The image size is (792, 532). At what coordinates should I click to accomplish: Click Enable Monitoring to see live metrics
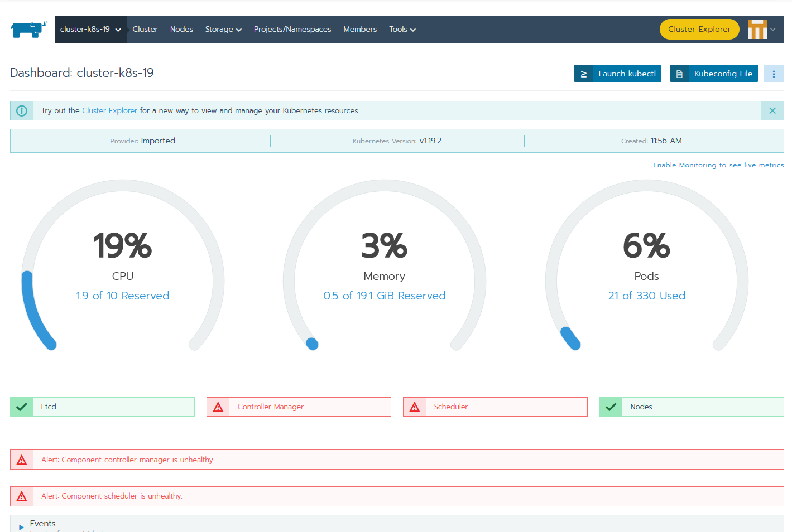coord(718,165)
